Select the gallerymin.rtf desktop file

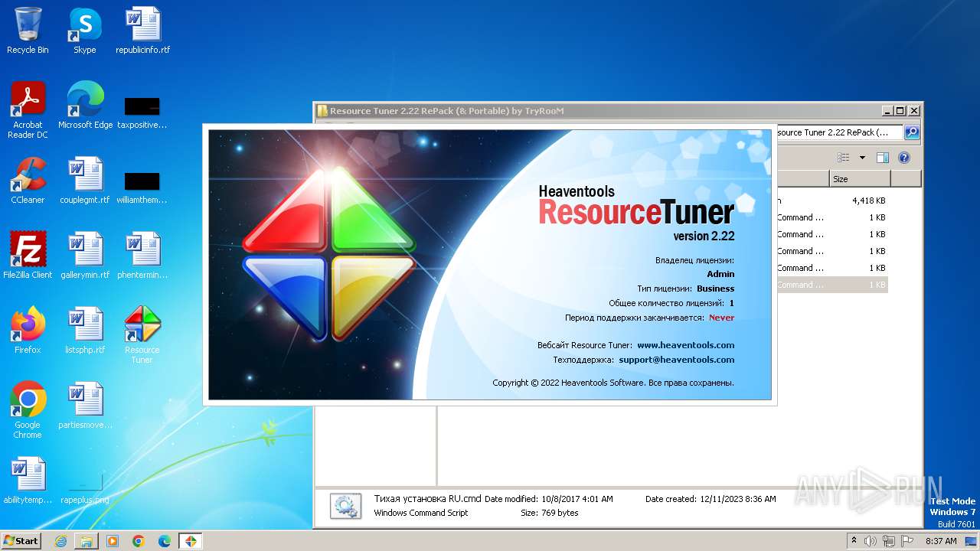[x=85, y=256]
